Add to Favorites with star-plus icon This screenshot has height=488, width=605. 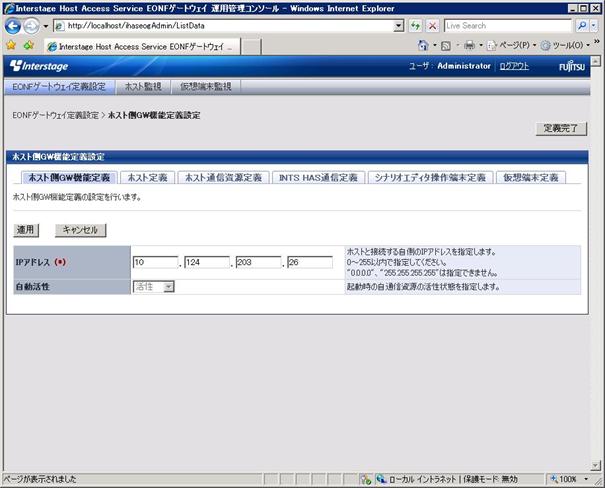29,46
